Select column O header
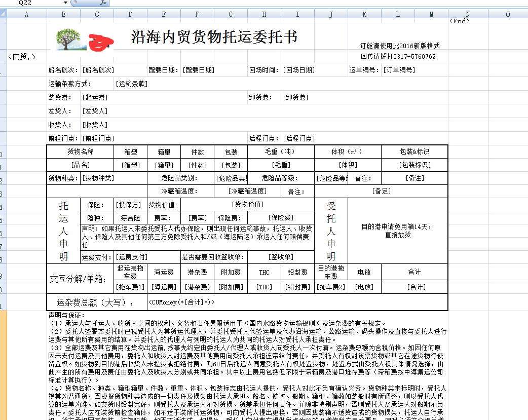Screen dimensions: 528x420 (x=508, y=14)
